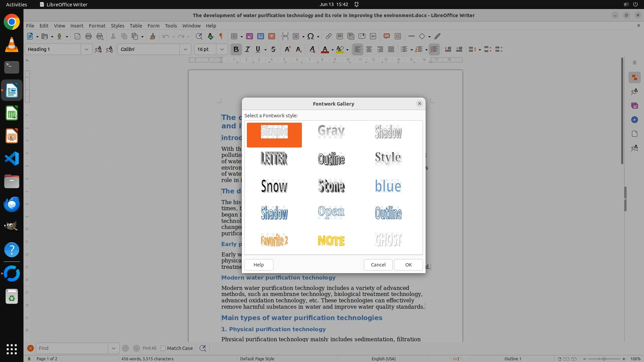Click Cancel in Fontwork Gallery dialog
The width and height of the screenshot is (644, 362).
(378, 264)
